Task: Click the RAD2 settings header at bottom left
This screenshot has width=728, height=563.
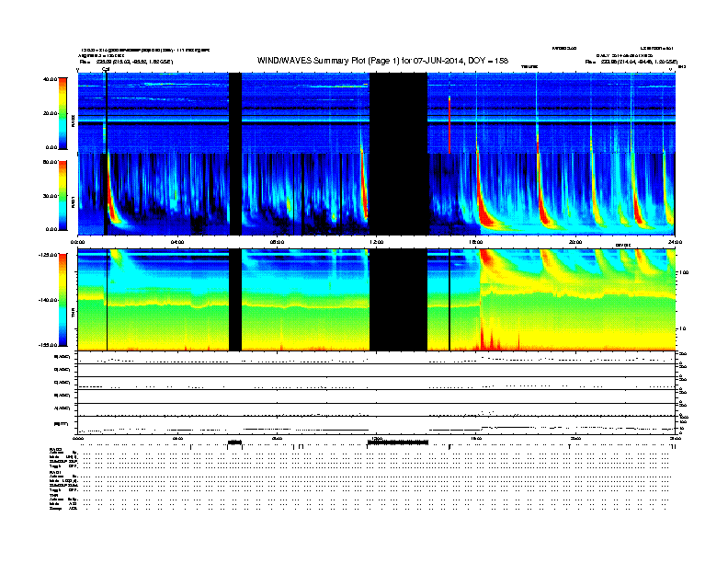Action: click(56, 449)
